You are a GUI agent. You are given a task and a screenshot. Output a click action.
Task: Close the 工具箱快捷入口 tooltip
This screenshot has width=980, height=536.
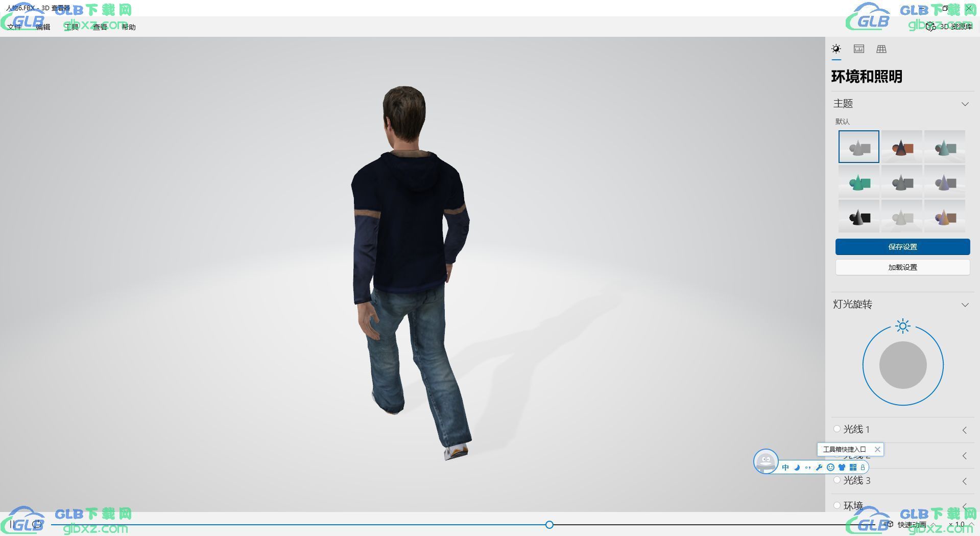coord(877,450)
